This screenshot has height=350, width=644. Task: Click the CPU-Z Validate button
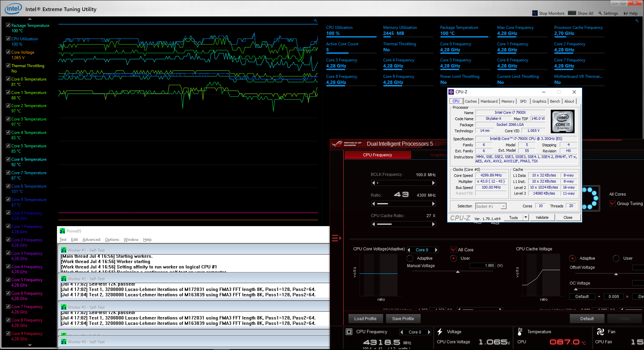point(542,217)
